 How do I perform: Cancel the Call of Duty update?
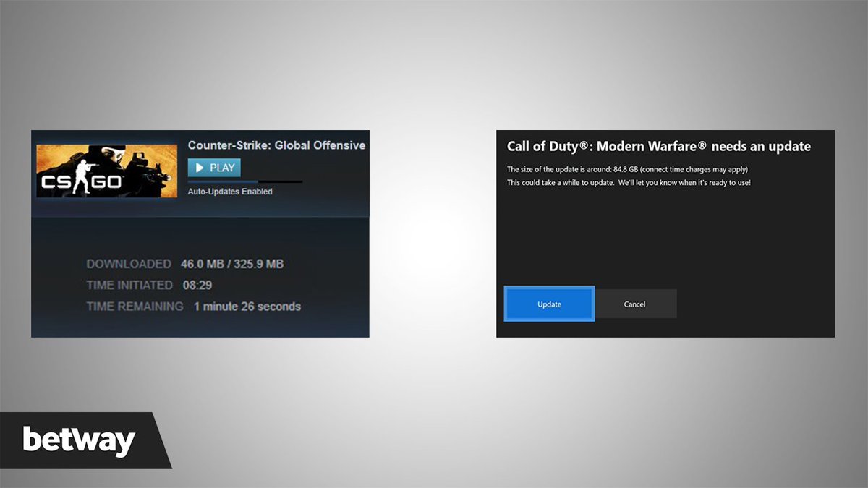pyautogui.click(x=634, y=304)
